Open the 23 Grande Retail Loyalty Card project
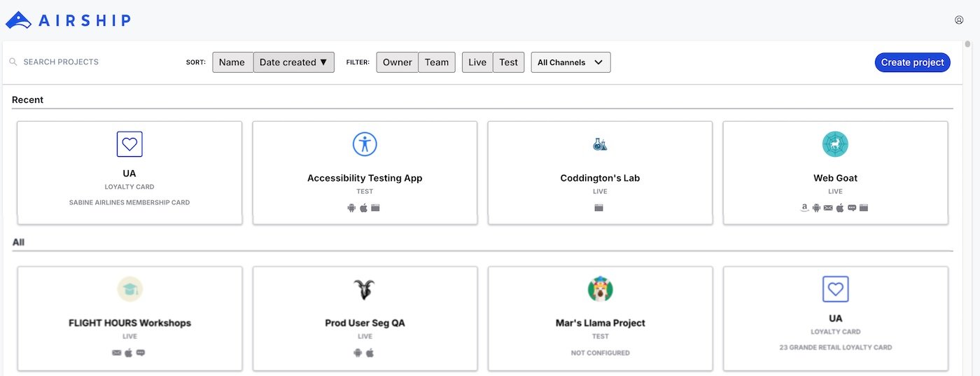Image resolution: width=980 pixels, height=376 pixels. [x=835, y=318]
